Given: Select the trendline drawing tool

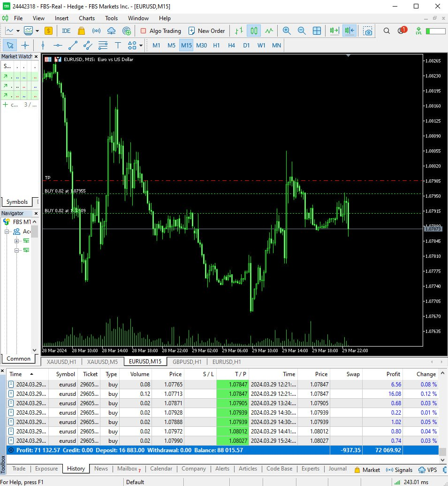Looking at the screenshot, I should (x=73, y=46).
